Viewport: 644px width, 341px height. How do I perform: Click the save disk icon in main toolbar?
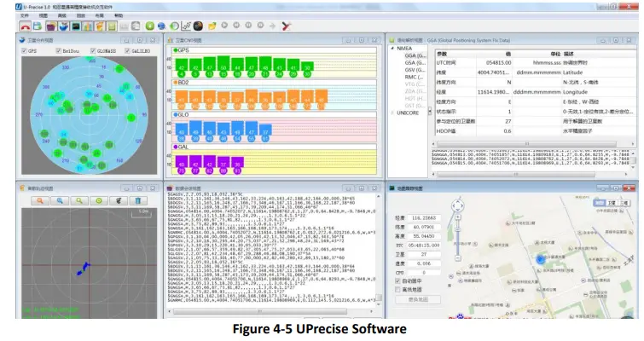pyautogui.click(x=38, y=26)
